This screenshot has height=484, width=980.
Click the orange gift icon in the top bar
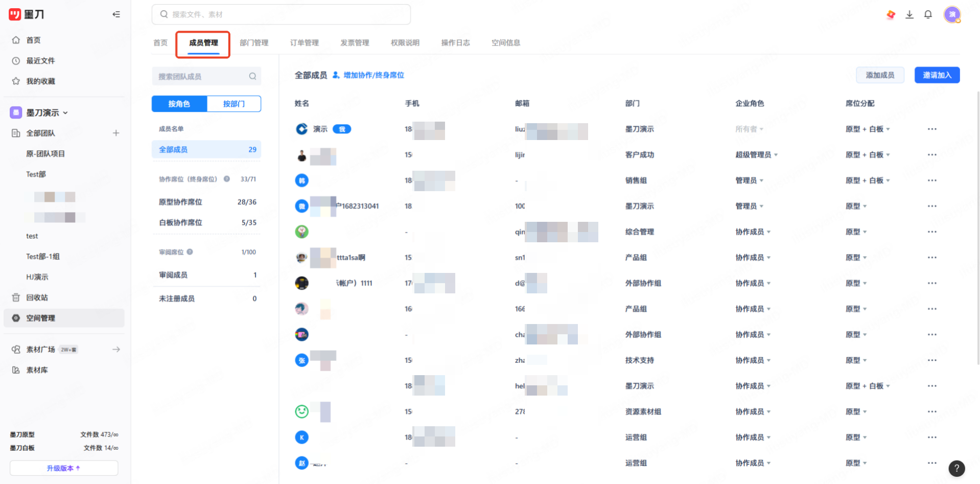(x=891, y=14)
